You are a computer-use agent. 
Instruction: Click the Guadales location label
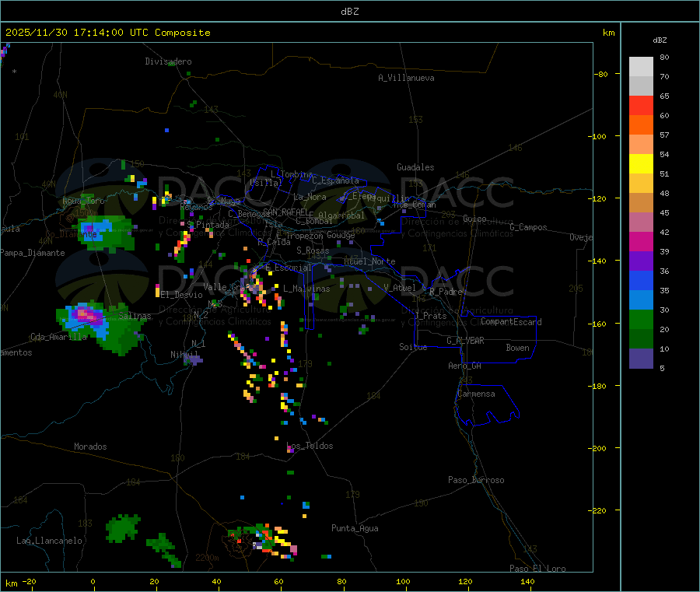[415, 167]
